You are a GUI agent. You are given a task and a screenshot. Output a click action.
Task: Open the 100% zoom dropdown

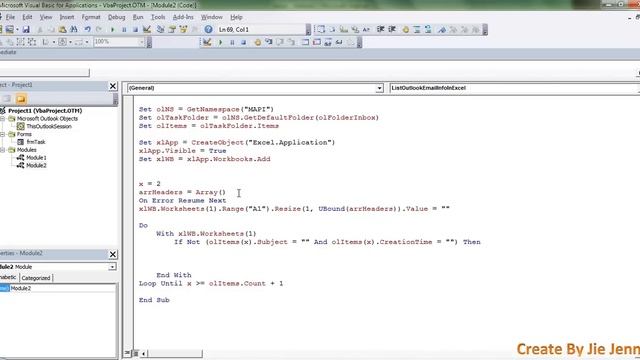(141, 42)
